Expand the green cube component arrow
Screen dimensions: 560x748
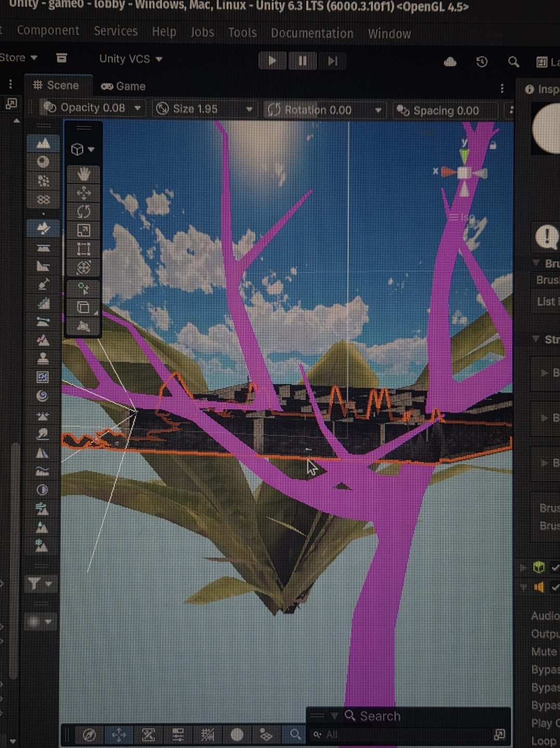(x=524, y=568)
